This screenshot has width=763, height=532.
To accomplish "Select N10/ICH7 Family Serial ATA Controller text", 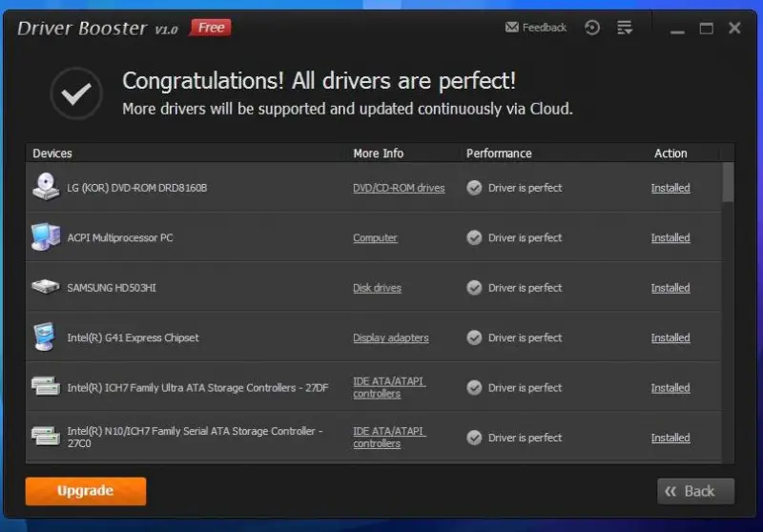I will [x=195, y=437].
